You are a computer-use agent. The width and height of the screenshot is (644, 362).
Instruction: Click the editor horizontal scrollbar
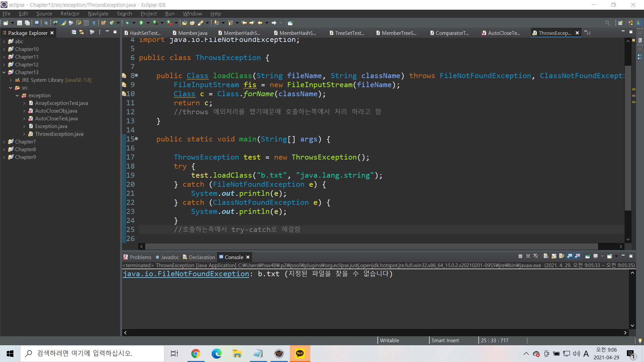point(369,246)
